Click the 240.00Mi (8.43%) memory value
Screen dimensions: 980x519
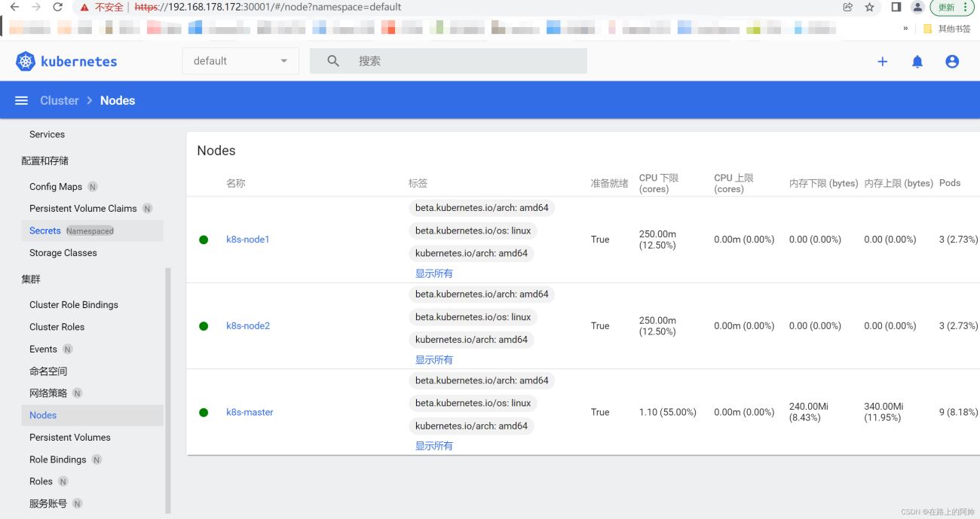809,412
